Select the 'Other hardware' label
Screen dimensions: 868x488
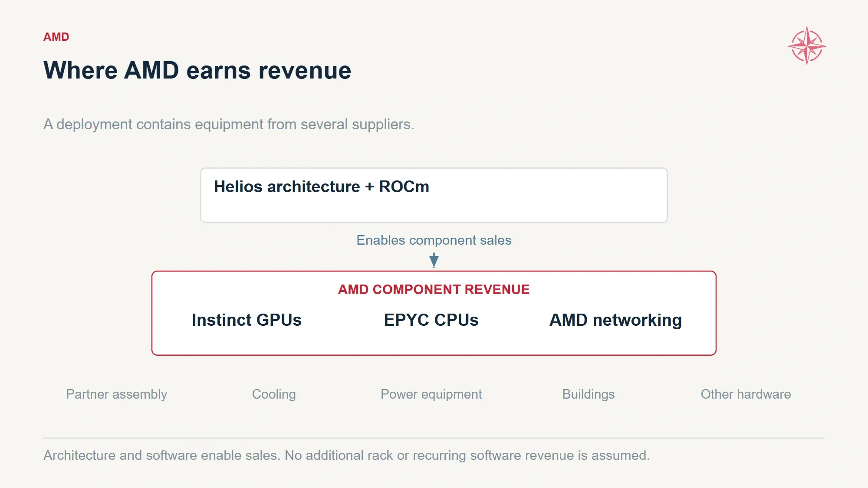point(746,394)
